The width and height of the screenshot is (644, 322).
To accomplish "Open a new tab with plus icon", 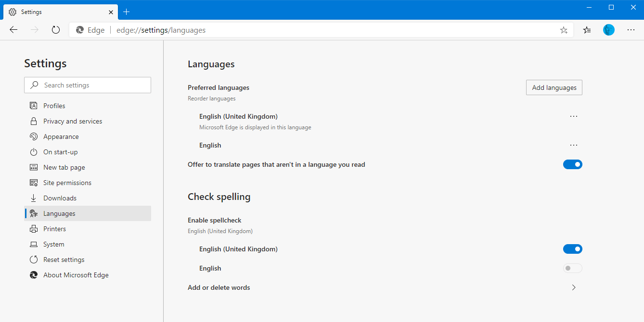I will [x=127, y=12].
